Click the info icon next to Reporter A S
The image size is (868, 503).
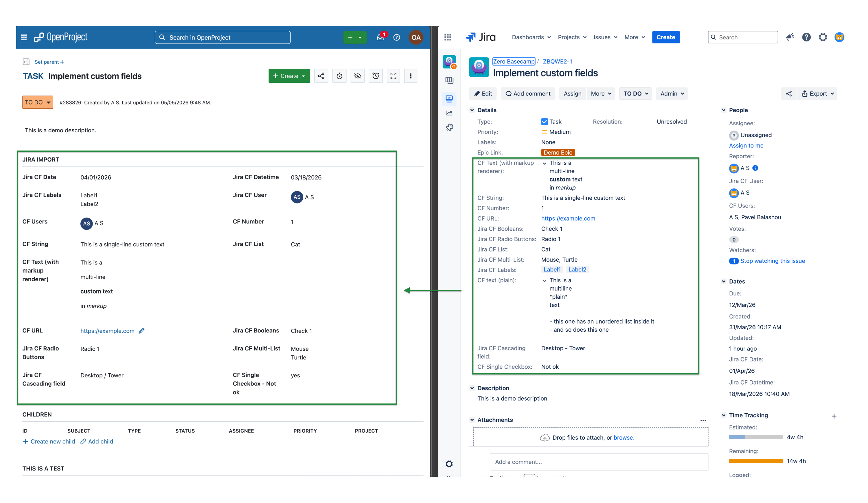tap(755, 168)
